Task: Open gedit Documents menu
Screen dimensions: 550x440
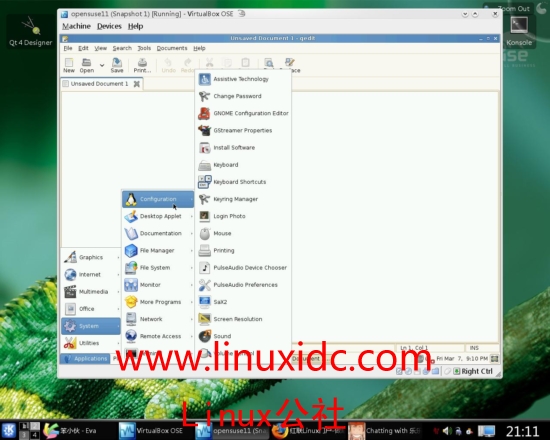Action: (x=172, y=48)
